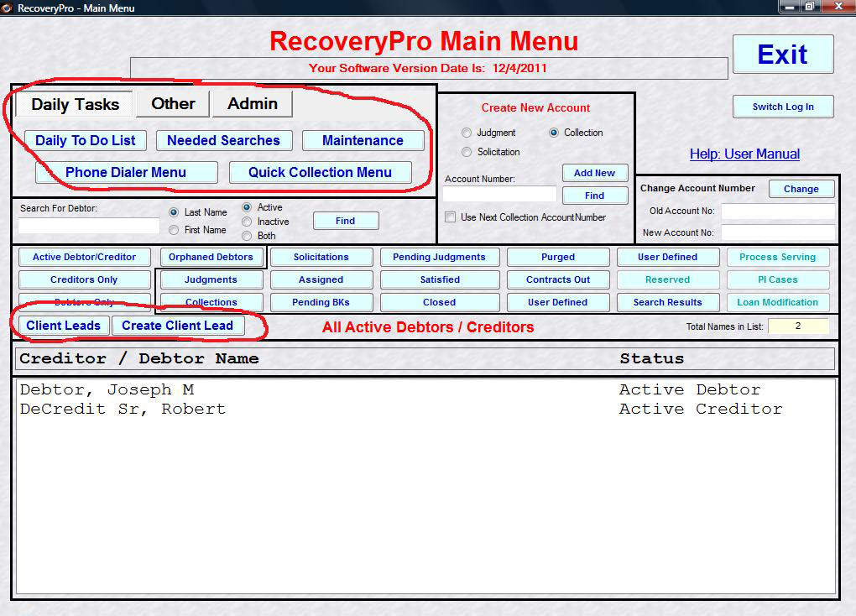Click the Pending BKs button
This screenshot has height=616, width=856.
tap(321, 302)
